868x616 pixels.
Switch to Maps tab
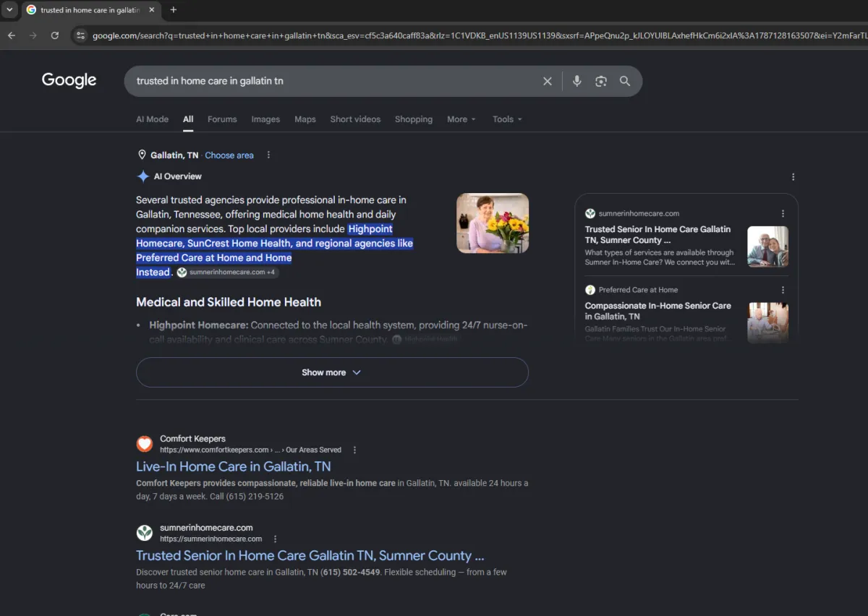pyautogui.click(x=305, y=119)
